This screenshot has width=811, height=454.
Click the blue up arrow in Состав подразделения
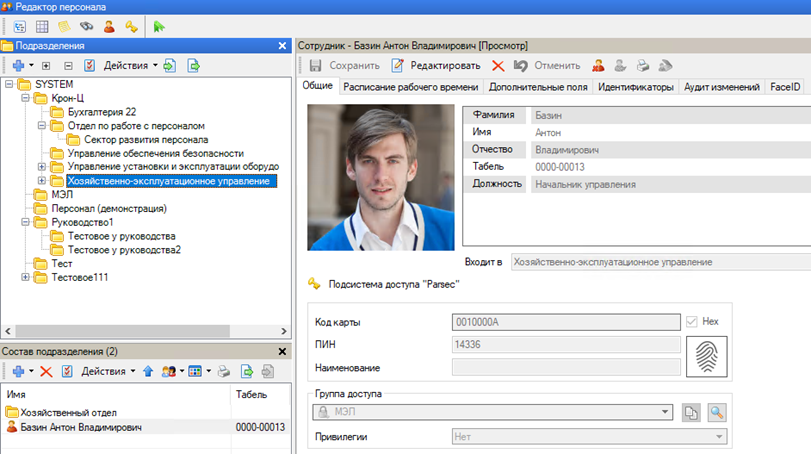148,371
